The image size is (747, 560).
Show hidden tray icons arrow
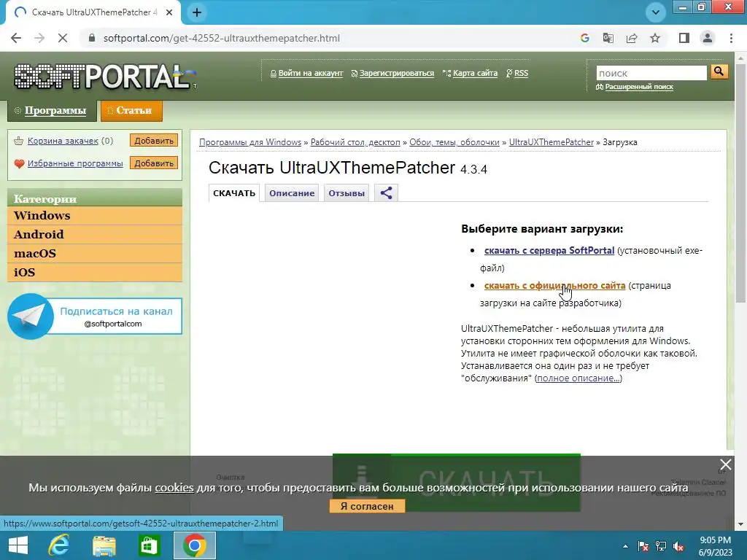pyautogui.click(x=625, y=546)
